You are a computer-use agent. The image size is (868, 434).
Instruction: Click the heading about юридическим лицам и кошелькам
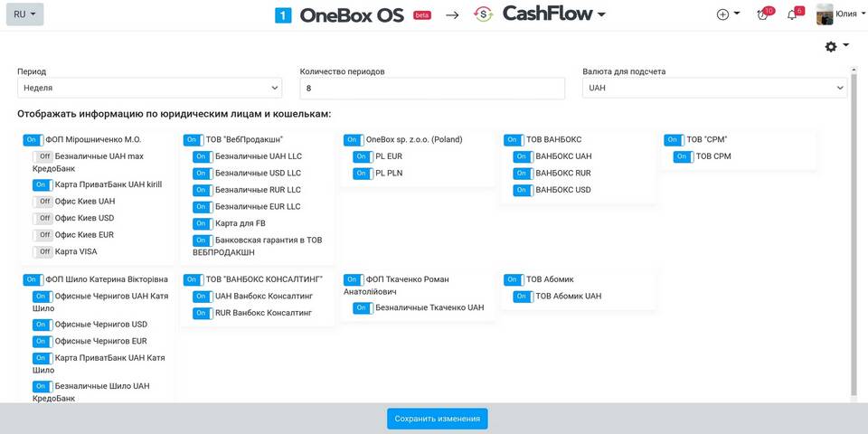[x=174, y=115]
